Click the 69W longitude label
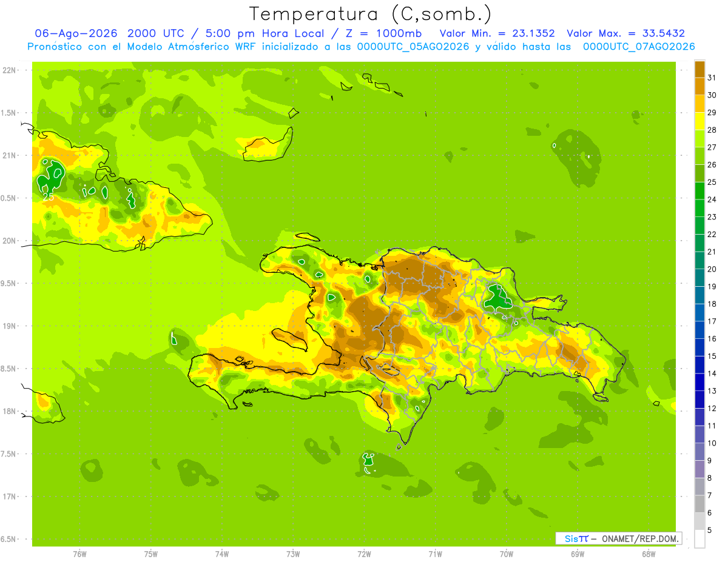This screenshot has height=562, width=728. (x=578, y=554)
